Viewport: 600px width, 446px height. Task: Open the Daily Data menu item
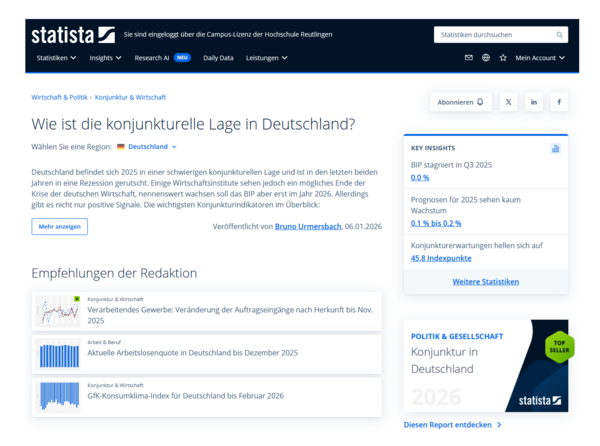[x=218, y=58]
